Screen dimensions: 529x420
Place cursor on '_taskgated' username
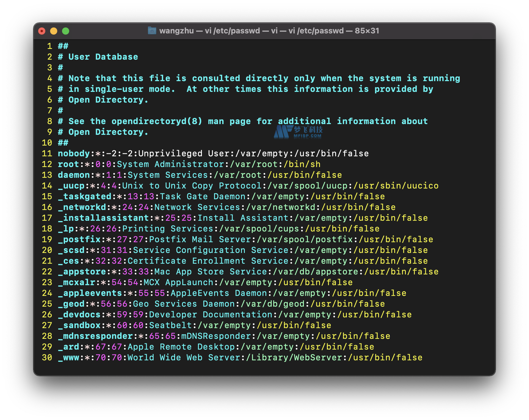(x=85, y=197)
